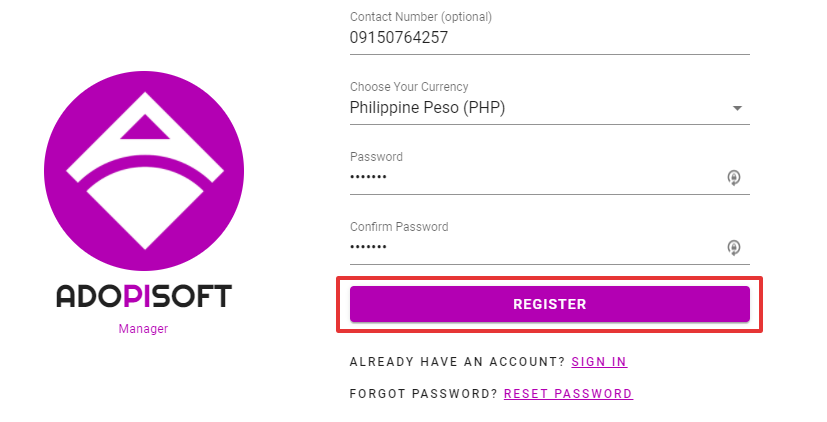Screen dimensions: 827x422
Task: Click the ADOPISOFT wordmark text
Action: click(x=144, y=296)
